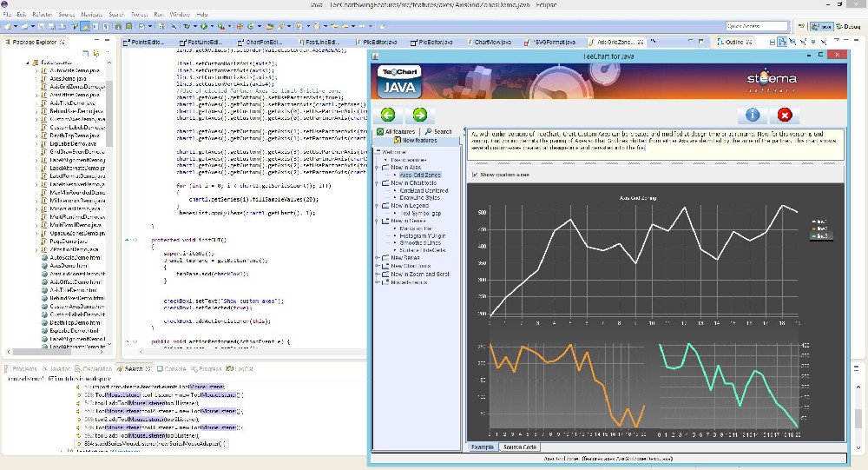868x470 pixels.
Task: Expand the New Series tree node
Action: [x=378, y=258]
